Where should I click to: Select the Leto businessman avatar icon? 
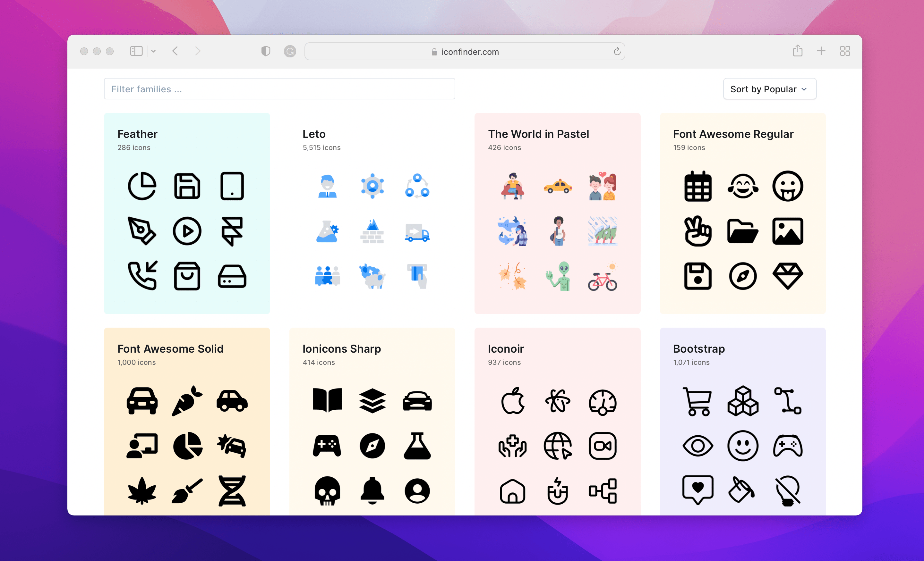(327, 186)
